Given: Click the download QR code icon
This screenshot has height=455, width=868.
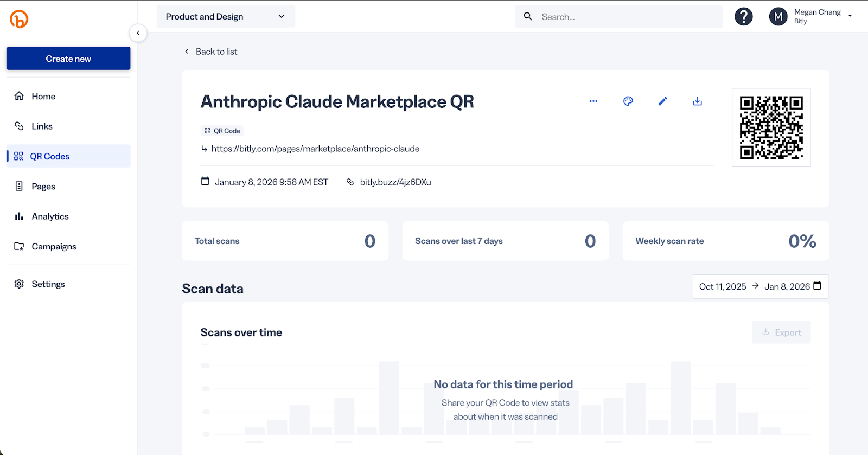Looking at the screenshot, I should click(698, 101).
